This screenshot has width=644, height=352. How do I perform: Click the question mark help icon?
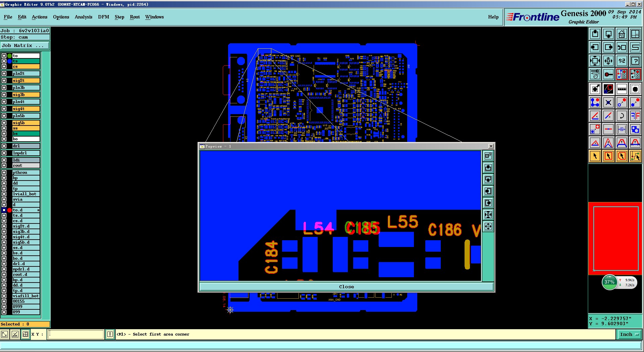pos(635,61)
